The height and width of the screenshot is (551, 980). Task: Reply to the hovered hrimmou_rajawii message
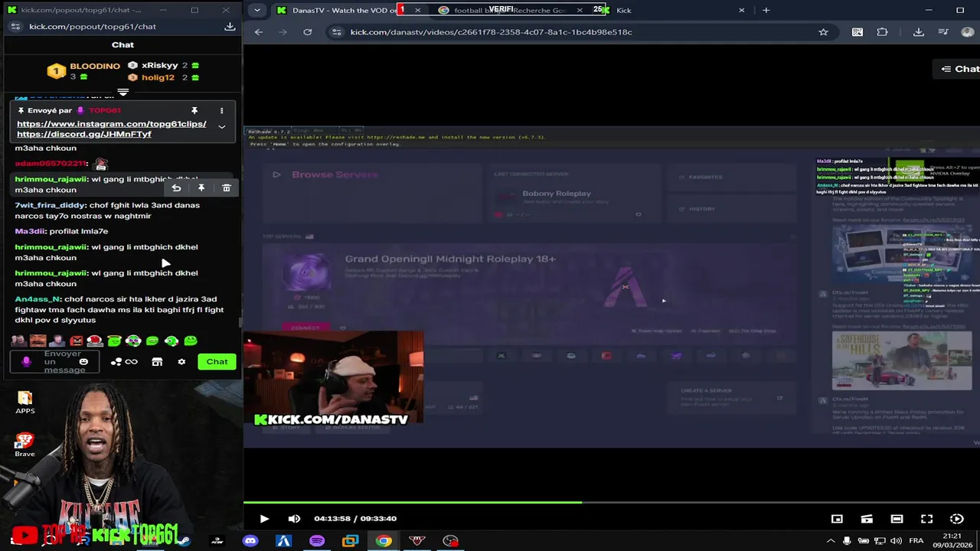coord(176,188)
